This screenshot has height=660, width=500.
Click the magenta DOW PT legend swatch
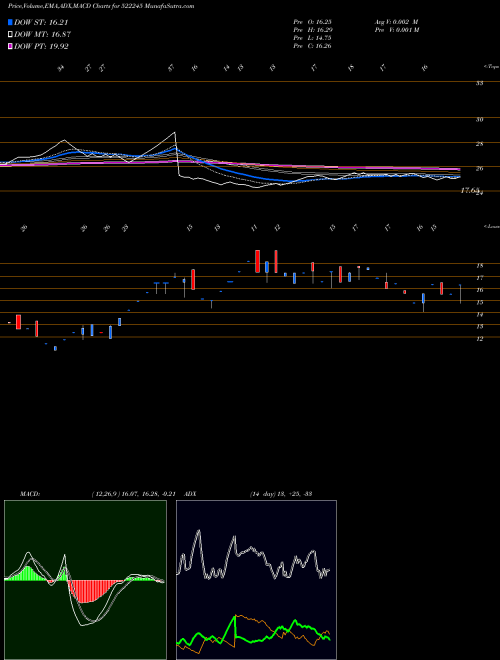pos(10,46)
